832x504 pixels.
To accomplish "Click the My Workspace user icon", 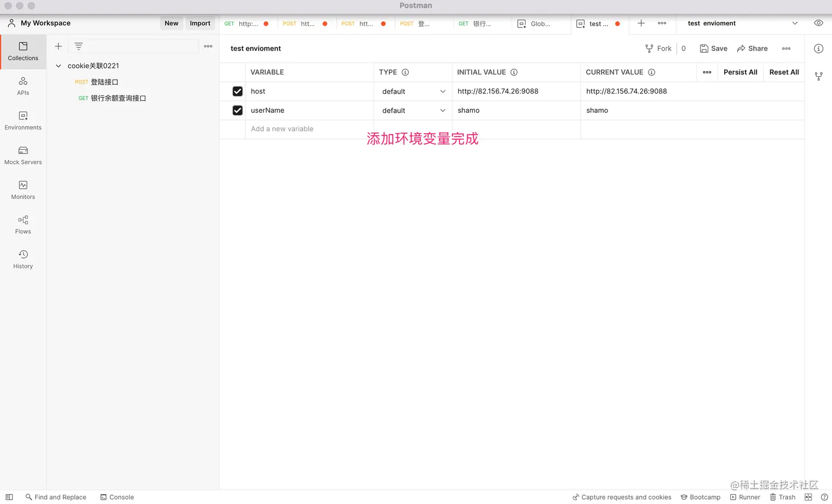I will click(x=12, y=23).
